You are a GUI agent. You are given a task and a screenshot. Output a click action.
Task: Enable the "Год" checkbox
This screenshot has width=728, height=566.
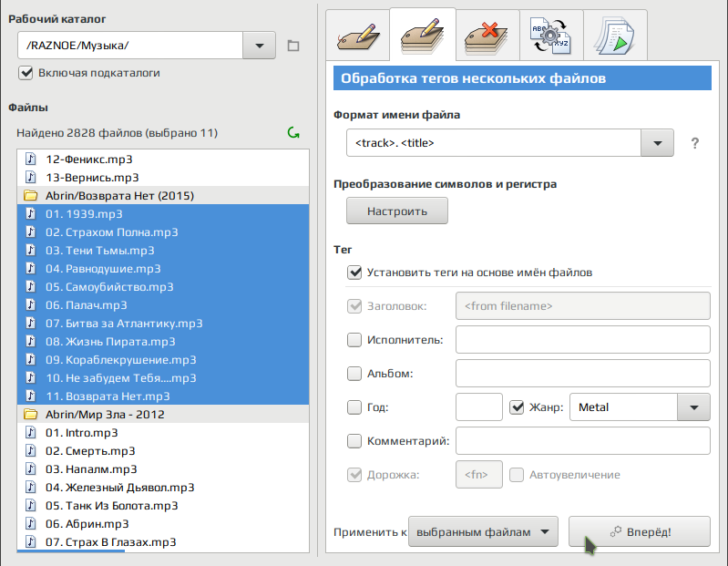pyautogui.click(x=354, y=407)
